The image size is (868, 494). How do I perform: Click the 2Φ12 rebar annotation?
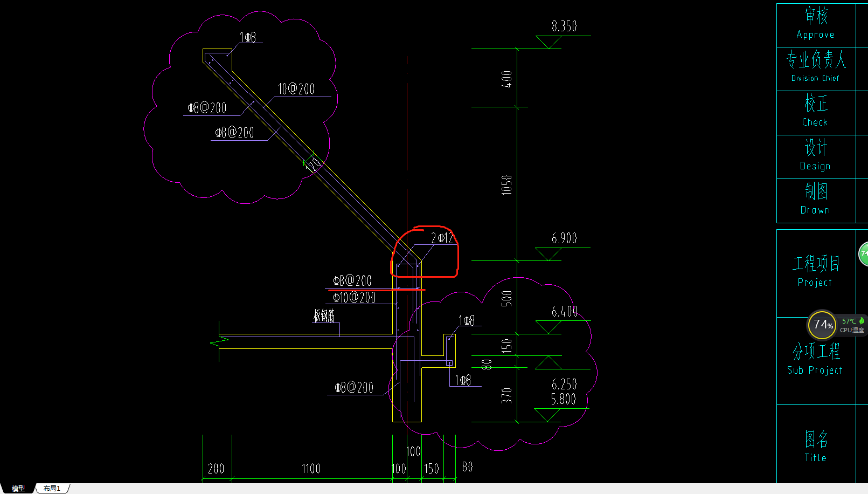pos(442,238)
